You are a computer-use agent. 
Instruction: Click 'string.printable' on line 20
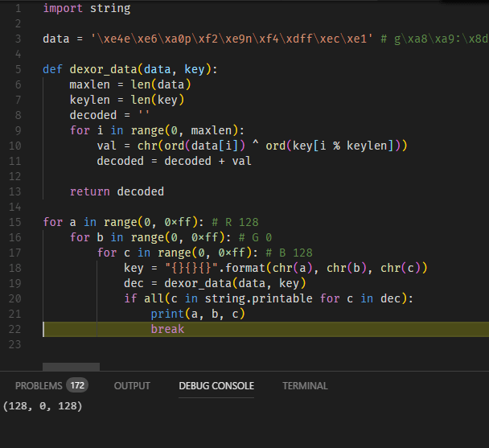(x=258, y=298)
